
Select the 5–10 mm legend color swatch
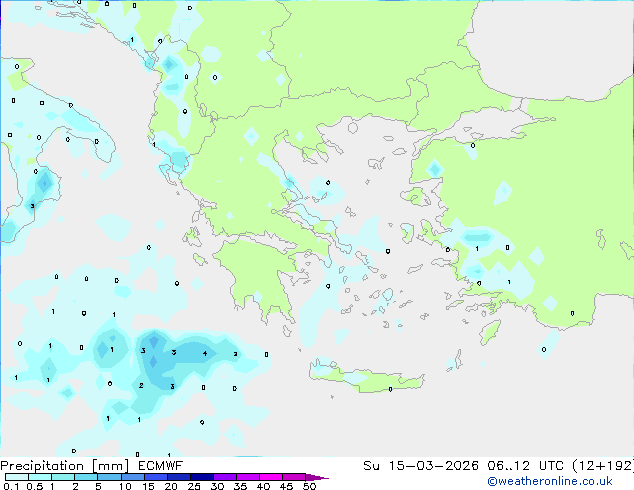[x=109, y=477]
